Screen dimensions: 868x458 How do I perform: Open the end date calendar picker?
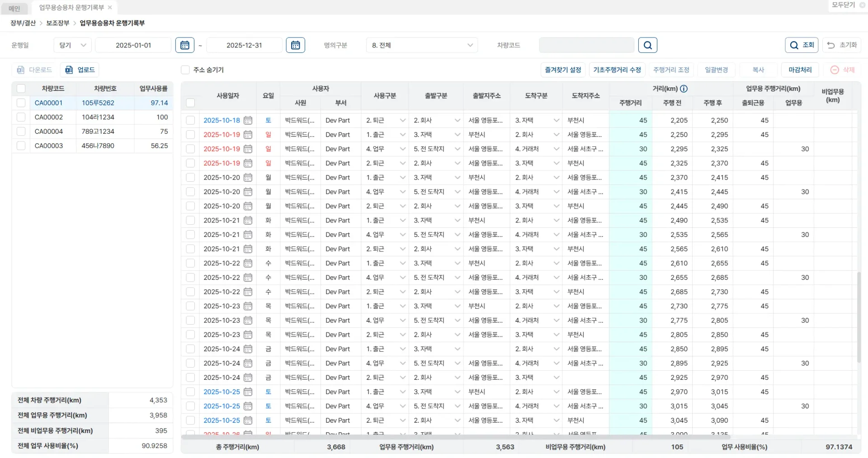click(x=295, y=45)
